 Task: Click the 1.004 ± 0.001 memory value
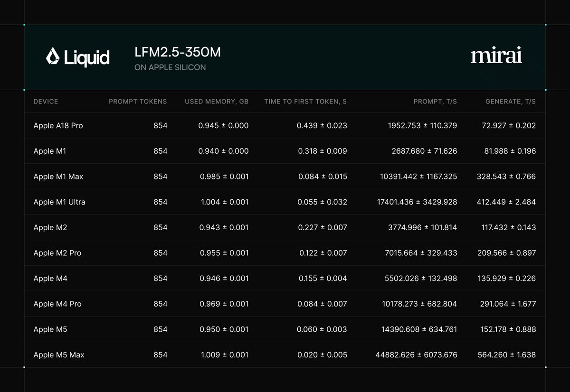coord(225,202)
